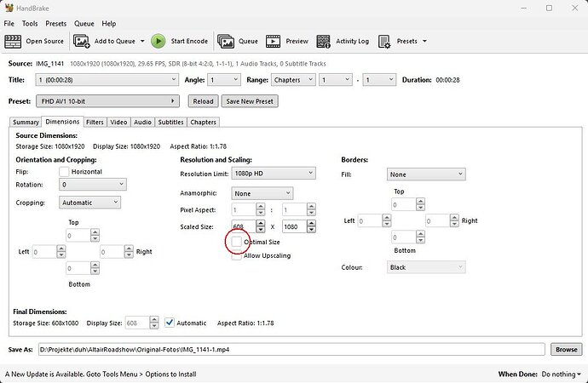Expand the Add to Queue dropdown arrow
This screenshot has width=588, height=383.
pos(142,41)
